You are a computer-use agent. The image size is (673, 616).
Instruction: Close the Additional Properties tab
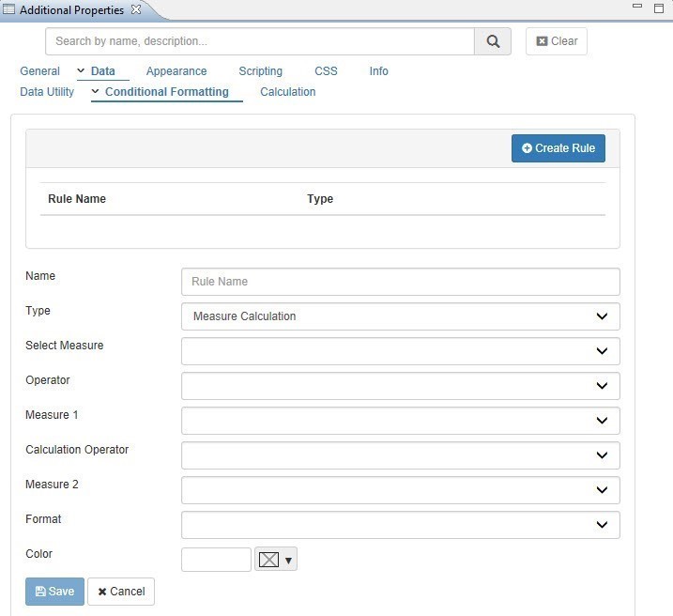tap(135, 9)
